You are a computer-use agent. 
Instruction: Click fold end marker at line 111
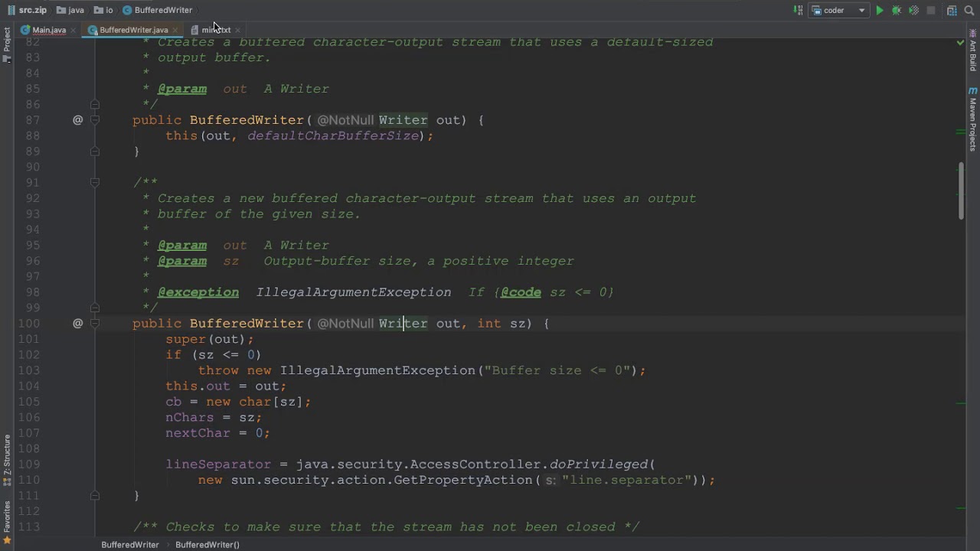click(95, 495)
